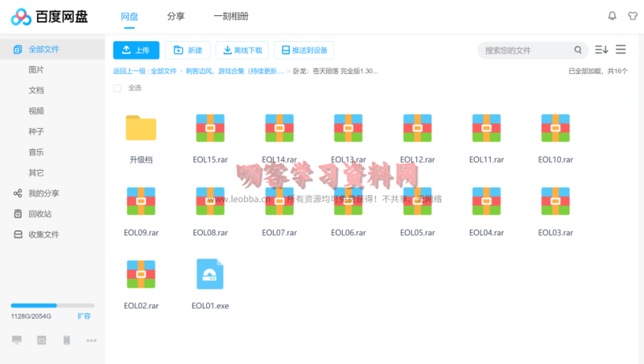Image resolution: width=644 pixels, height=364 pixels.
Task: Click the 返回上一级 link
Action: click(x=130, y=71)
